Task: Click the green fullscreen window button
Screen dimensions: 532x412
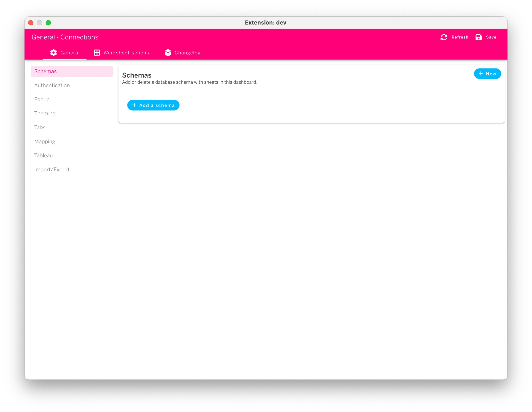Action: coord(48,23)
